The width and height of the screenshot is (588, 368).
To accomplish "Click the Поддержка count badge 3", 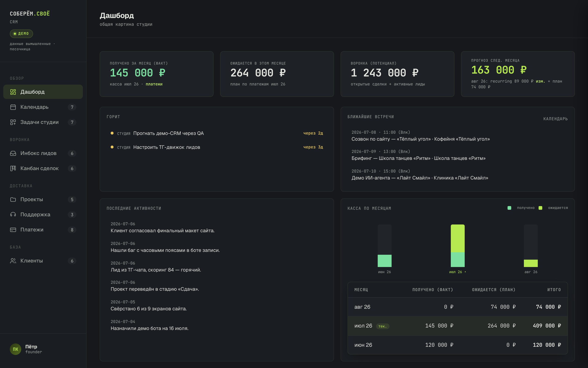I will [x=72, y=215].
